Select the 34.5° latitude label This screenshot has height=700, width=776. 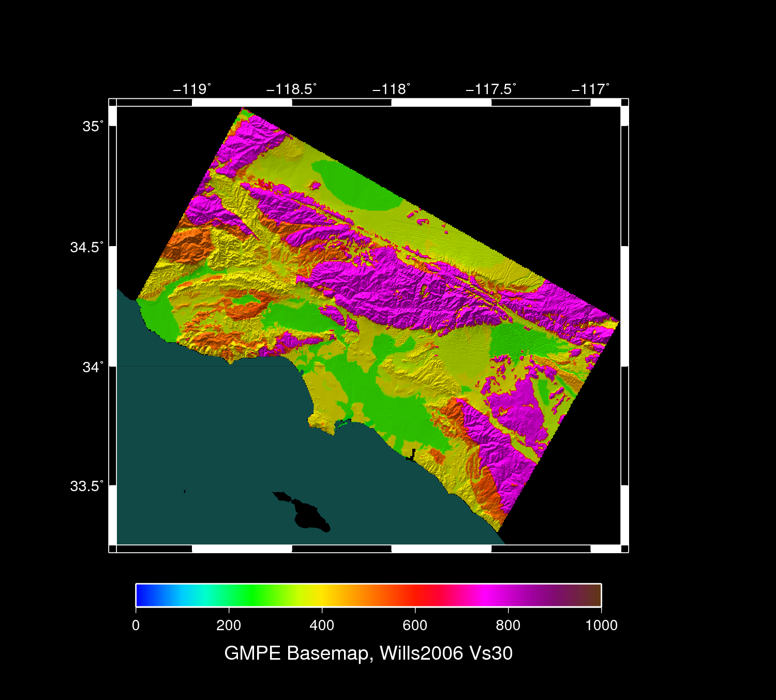86,247
